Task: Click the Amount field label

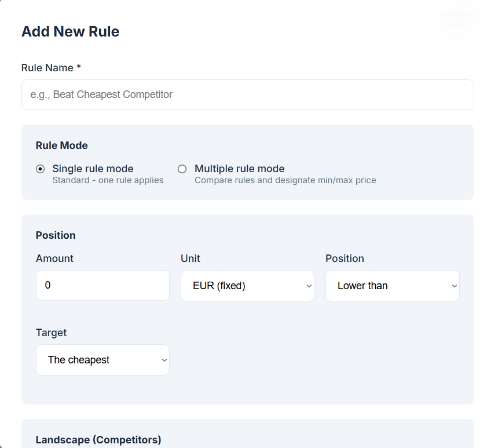Action: 54,258
